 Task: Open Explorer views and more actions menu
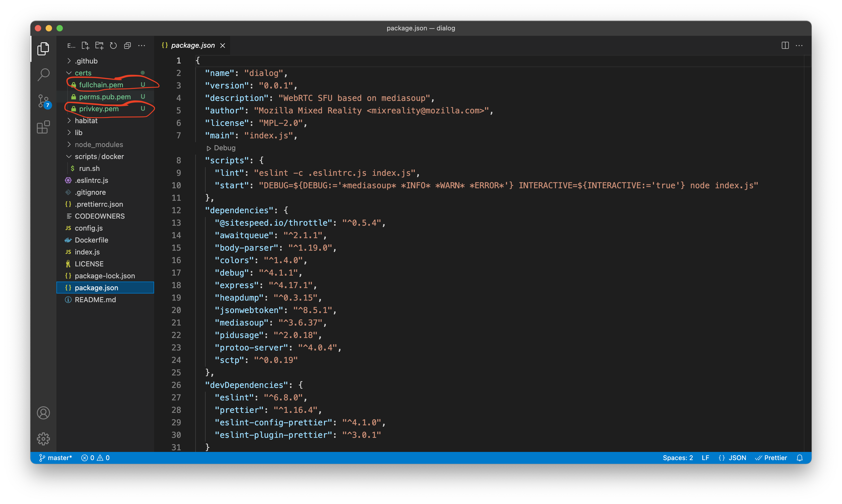click(142, 46)
